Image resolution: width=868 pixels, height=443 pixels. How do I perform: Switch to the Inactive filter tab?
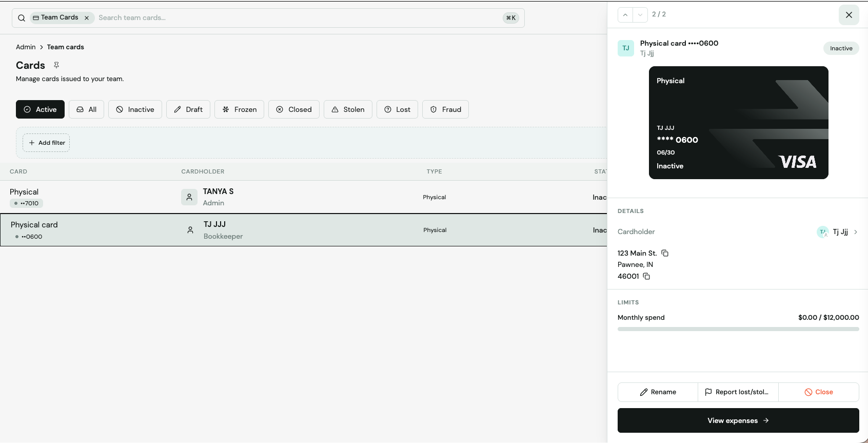(135, 109)
